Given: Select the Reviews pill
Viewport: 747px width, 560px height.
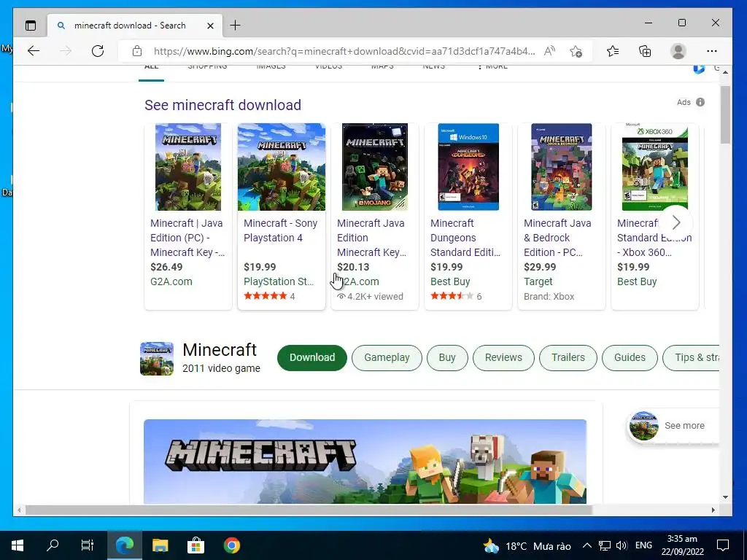Looking at the screenshot, I should tap(503, 357).
